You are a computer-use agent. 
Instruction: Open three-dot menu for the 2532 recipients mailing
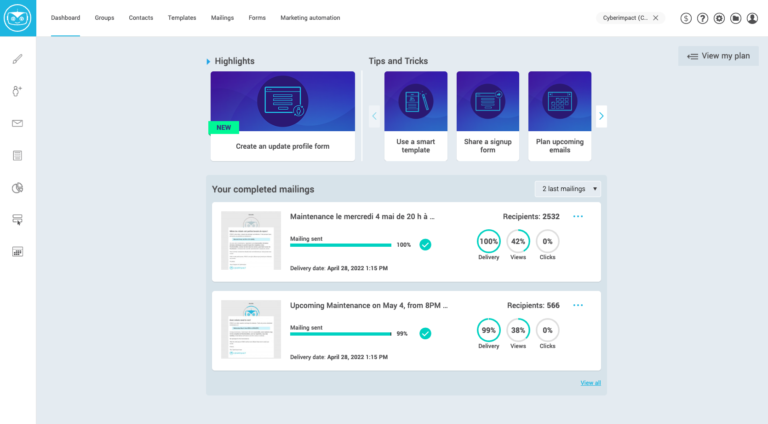click(x=578, y=216)
